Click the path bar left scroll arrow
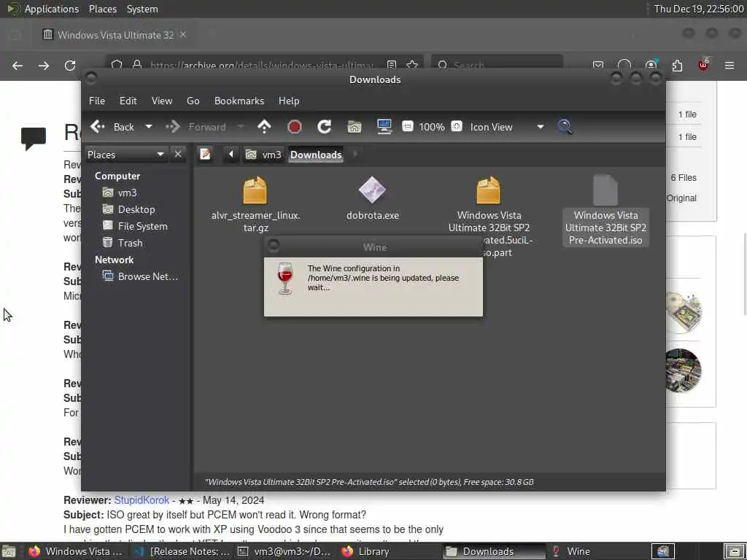This screenshot has height=560, width=747. tap(231, 155)
